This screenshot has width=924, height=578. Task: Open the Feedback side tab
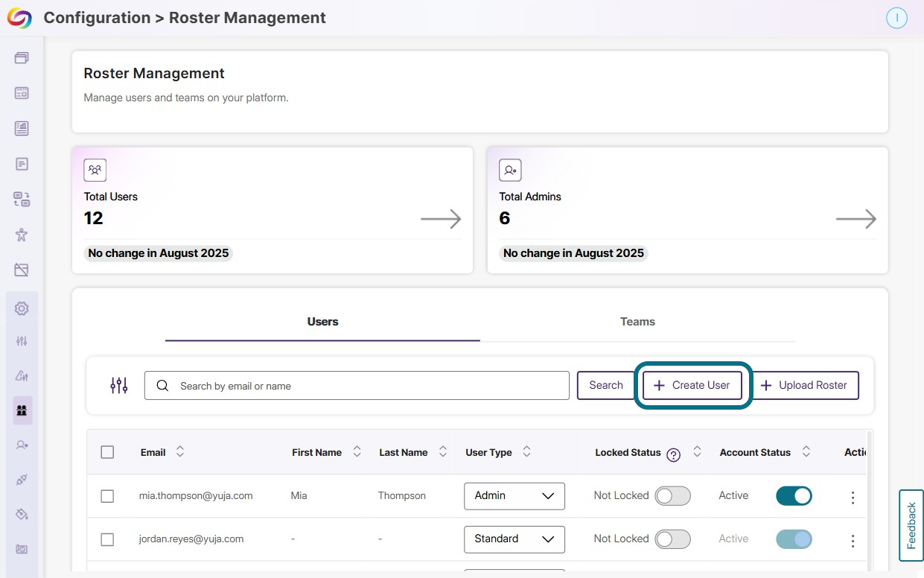click(911, 525)
